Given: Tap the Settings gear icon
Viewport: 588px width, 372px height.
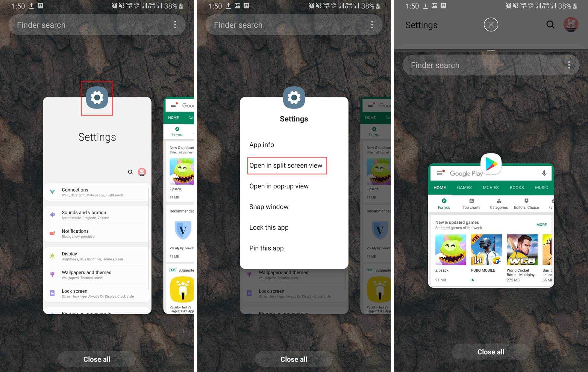Looking at the screenshot, I should point(97,98).
